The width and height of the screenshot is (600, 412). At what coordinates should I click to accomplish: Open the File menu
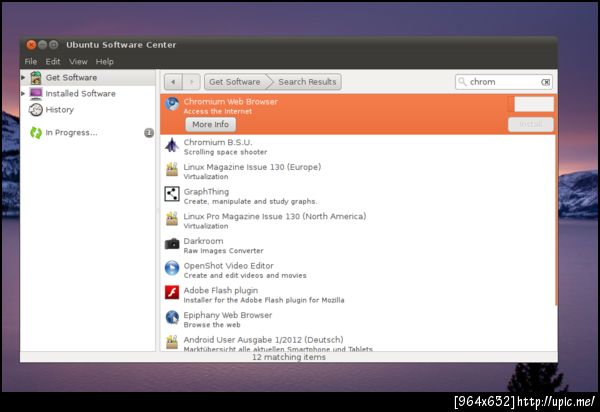pyautogui.click(x=31, y=62)
